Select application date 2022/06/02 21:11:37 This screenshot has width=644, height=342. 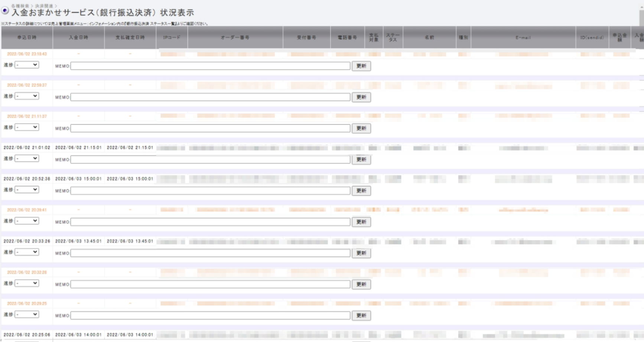[x=27, y=116]
